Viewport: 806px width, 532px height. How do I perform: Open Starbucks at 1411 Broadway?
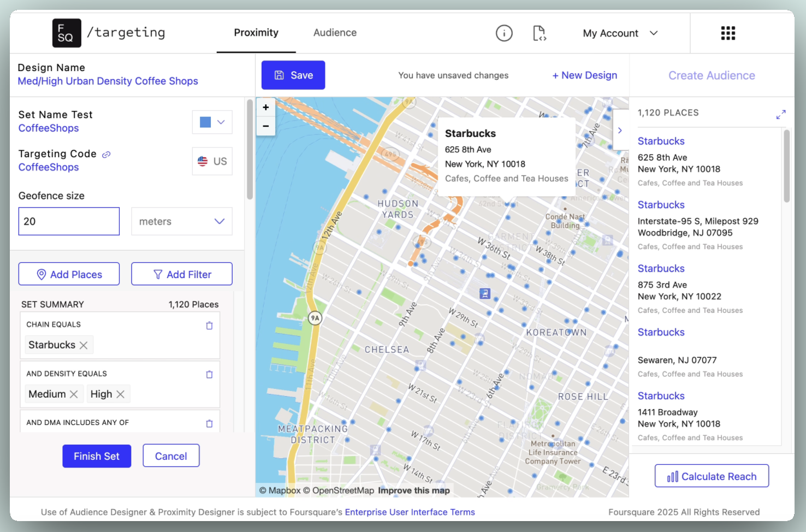(661, 396)
